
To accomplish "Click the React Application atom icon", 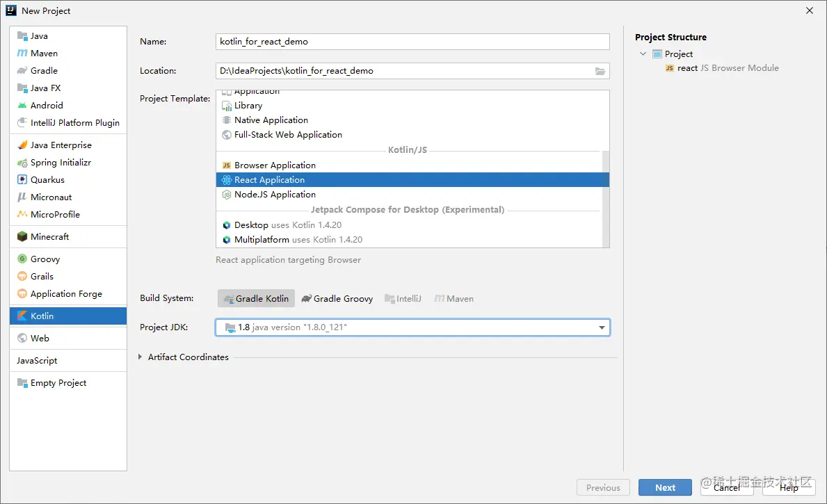I will click(x=227, y=180).
